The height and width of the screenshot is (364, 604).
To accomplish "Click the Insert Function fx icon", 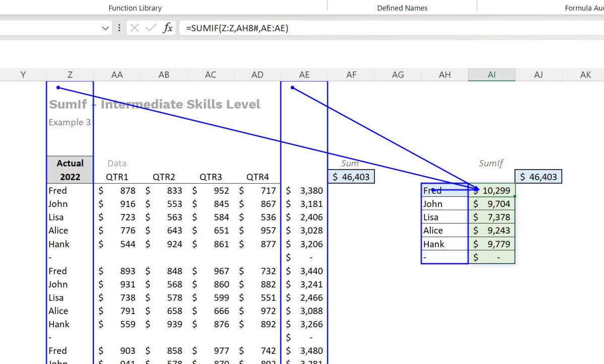I will point(168,28).
